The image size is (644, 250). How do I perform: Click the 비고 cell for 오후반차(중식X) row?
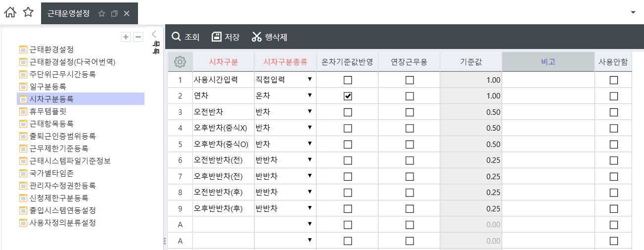click(x=548, y=128)
